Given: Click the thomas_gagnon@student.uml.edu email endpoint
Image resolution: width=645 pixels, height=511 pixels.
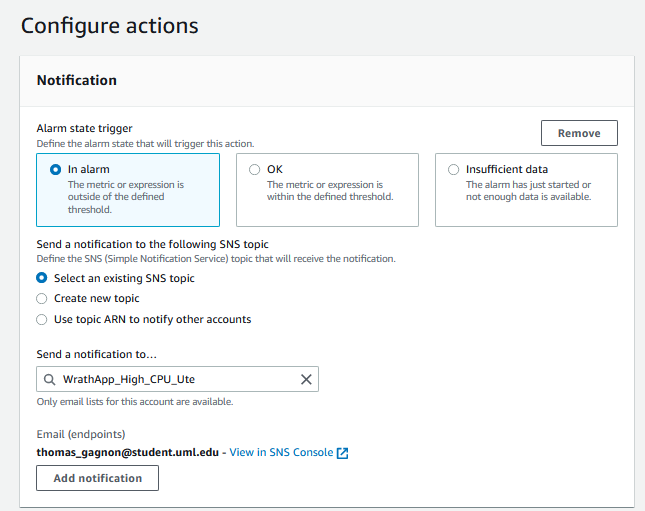Looking at the screenshot, I should [x=128, y=453].
